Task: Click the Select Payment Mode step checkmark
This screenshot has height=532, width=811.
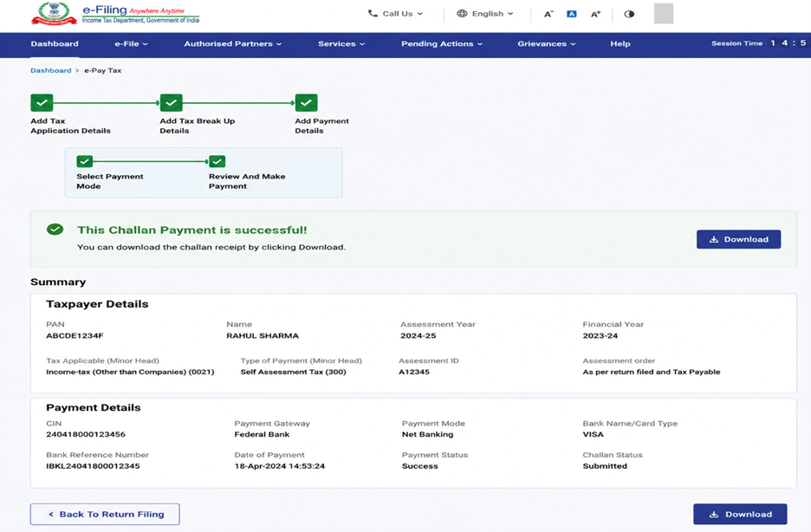Action: pos(85,161)
